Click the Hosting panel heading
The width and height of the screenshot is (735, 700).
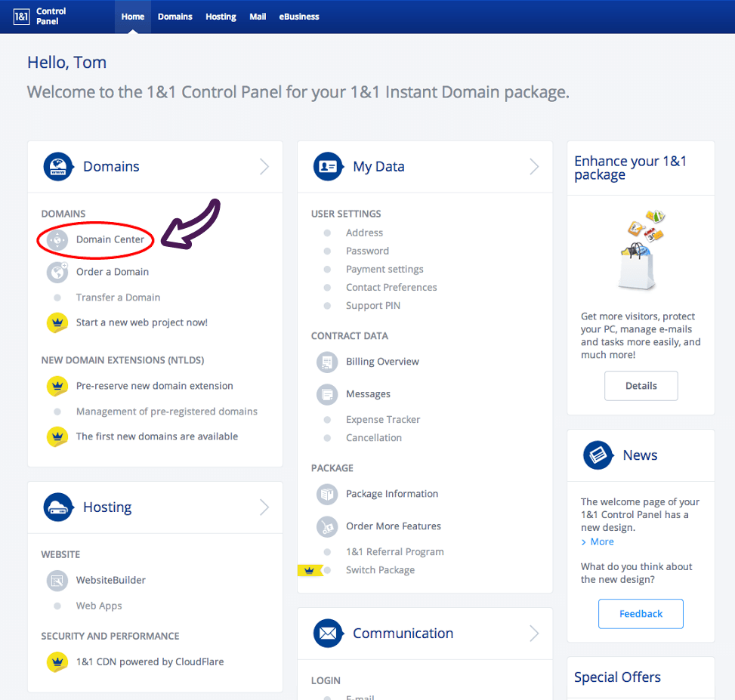107,507
